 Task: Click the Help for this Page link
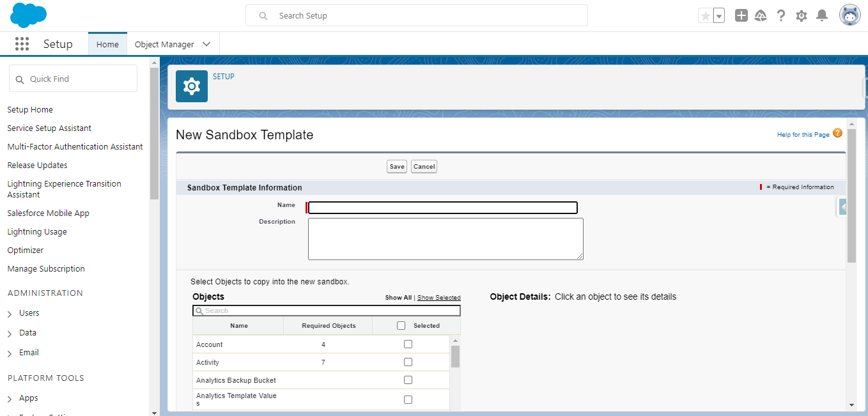tap(803, 135)
